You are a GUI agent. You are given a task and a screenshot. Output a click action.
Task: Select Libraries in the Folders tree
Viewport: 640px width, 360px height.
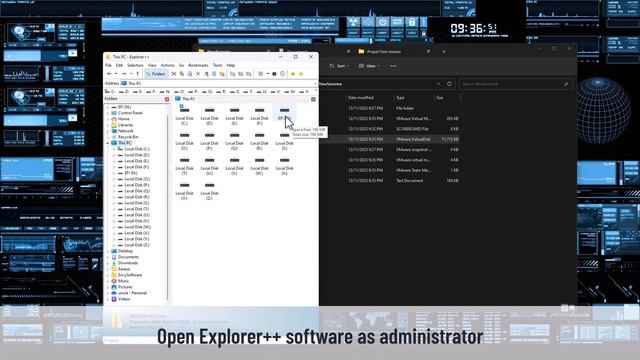tap(125, 125)
